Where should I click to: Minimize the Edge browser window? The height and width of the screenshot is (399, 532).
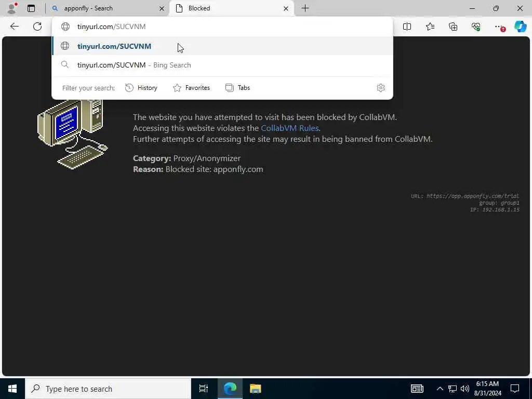pos(472,8)
